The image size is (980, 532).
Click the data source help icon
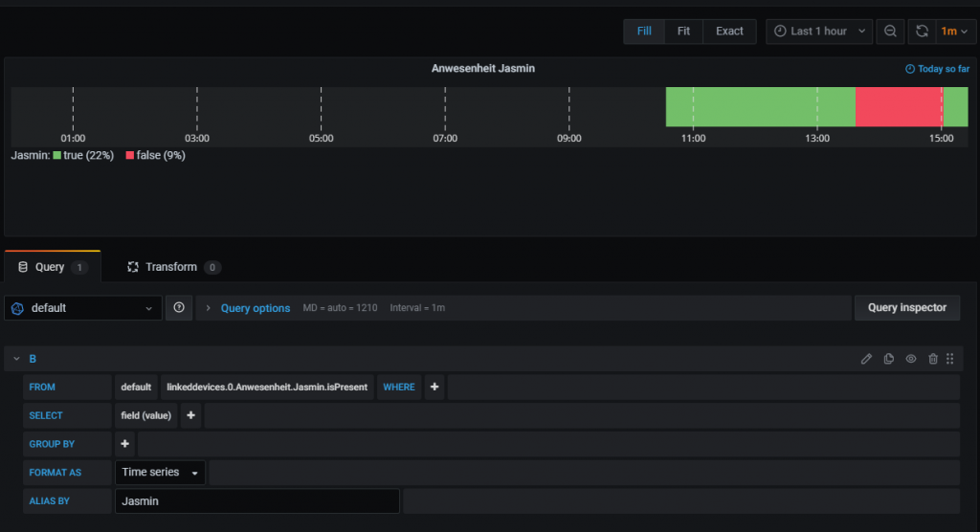point(179,308)
